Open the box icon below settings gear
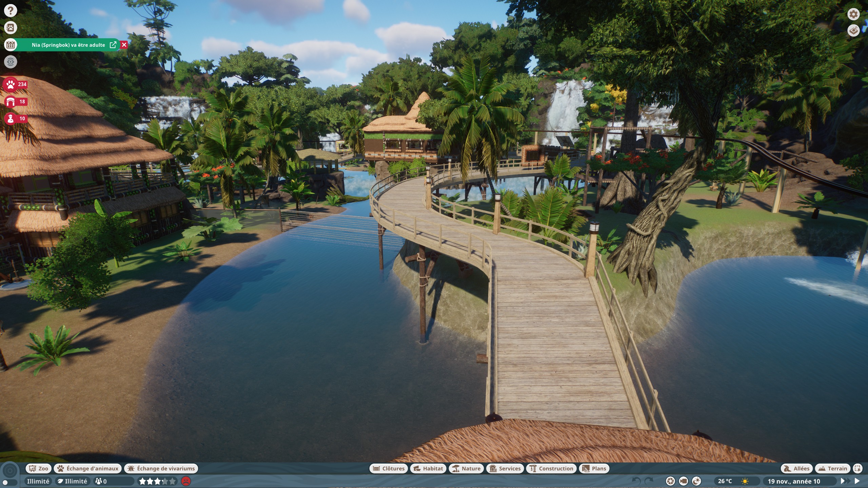 853,30
